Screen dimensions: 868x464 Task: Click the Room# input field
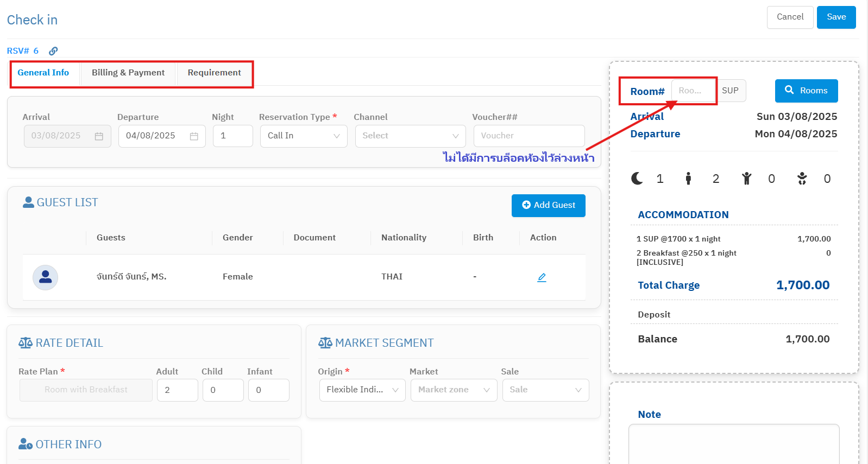[x=693, y=91]
